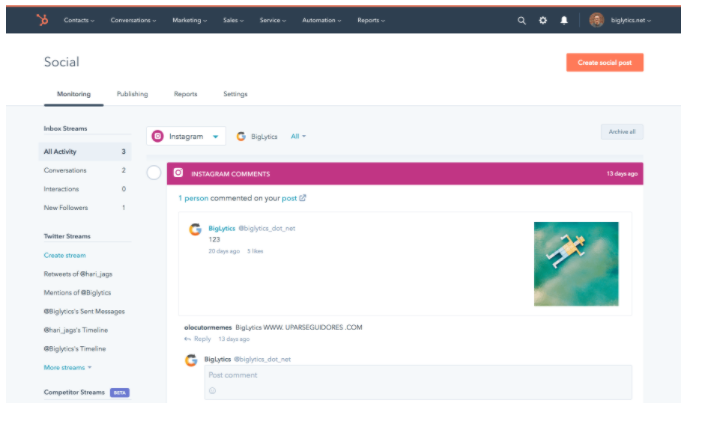Open the emoji picker in the comment box

212,390
